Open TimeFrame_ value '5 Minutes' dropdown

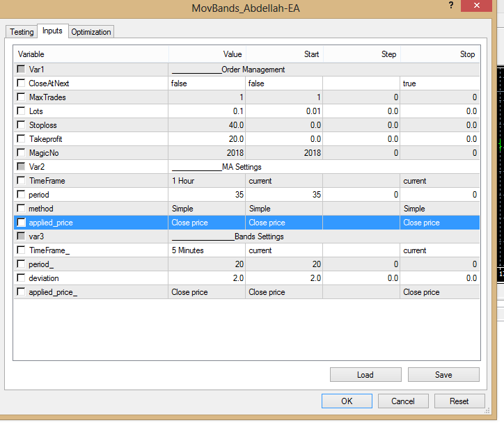pyautogui.click(x=207, y=250)
